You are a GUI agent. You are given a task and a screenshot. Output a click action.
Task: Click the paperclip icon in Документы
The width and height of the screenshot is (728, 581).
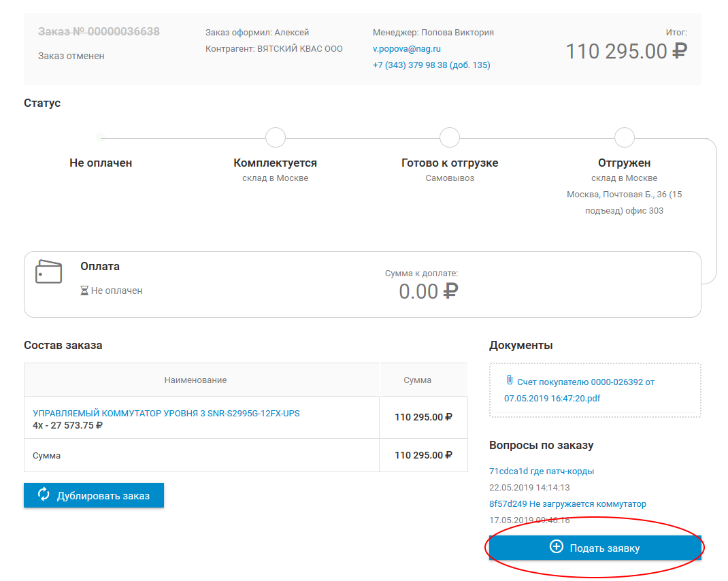[509, 380]
